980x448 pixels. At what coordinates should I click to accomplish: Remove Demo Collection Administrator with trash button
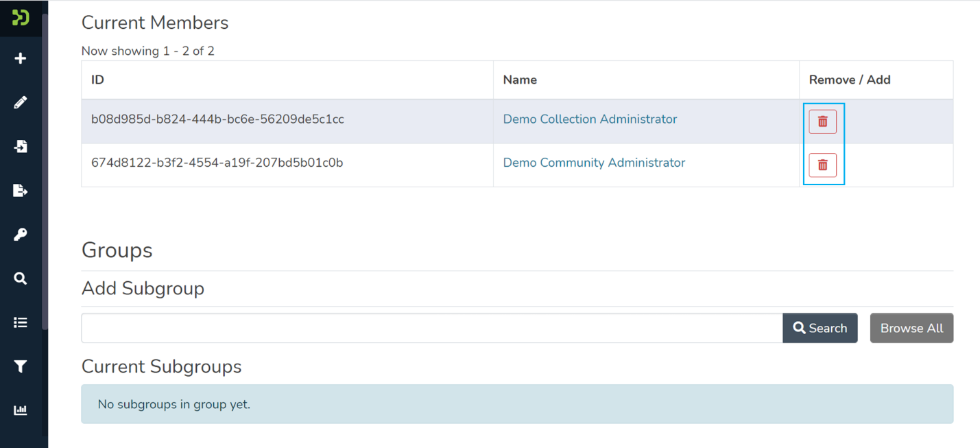click(x=822, y=121)
